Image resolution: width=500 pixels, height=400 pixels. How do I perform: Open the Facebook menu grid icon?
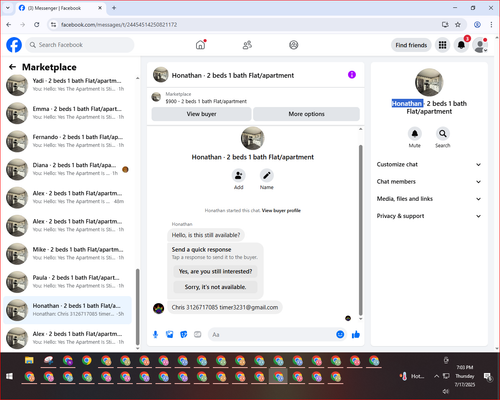pos(442,45)
